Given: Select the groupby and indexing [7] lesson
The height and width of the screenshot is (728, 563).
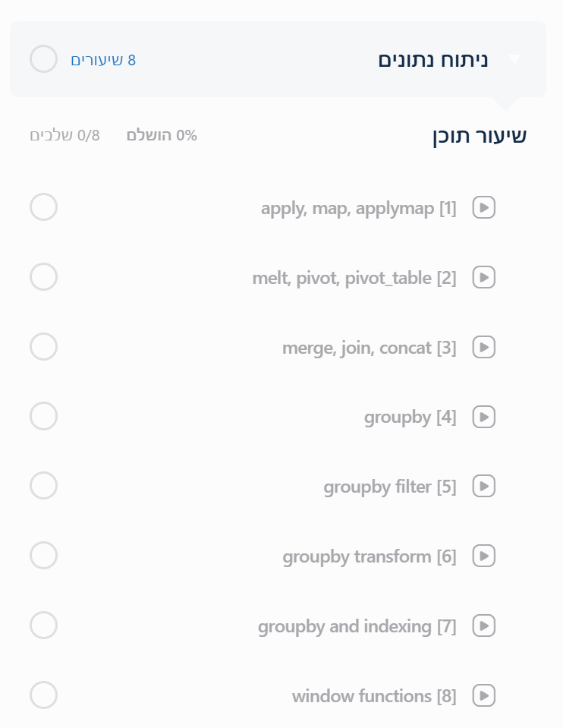Looking at the screenshot, I should (x=357, y=627).
